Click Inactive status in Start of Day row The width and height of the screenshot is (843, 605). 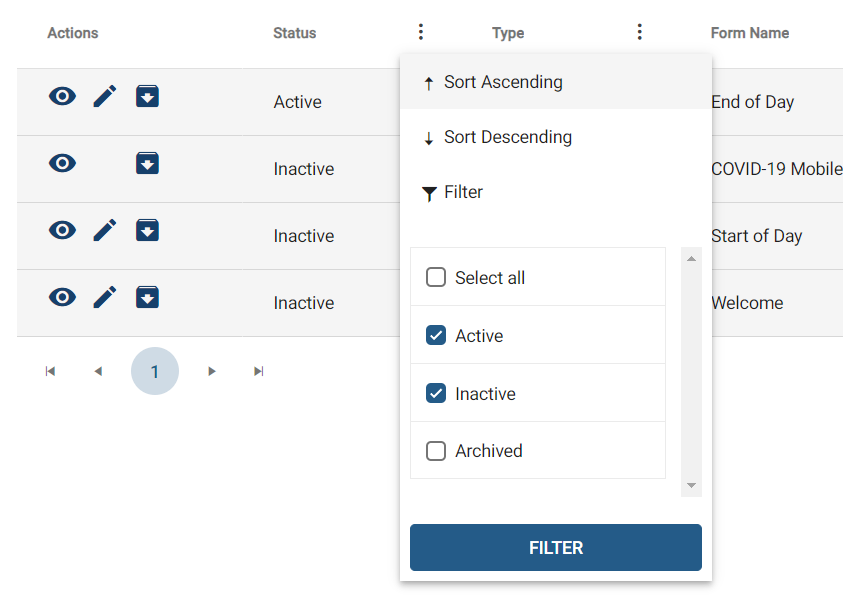304,236
